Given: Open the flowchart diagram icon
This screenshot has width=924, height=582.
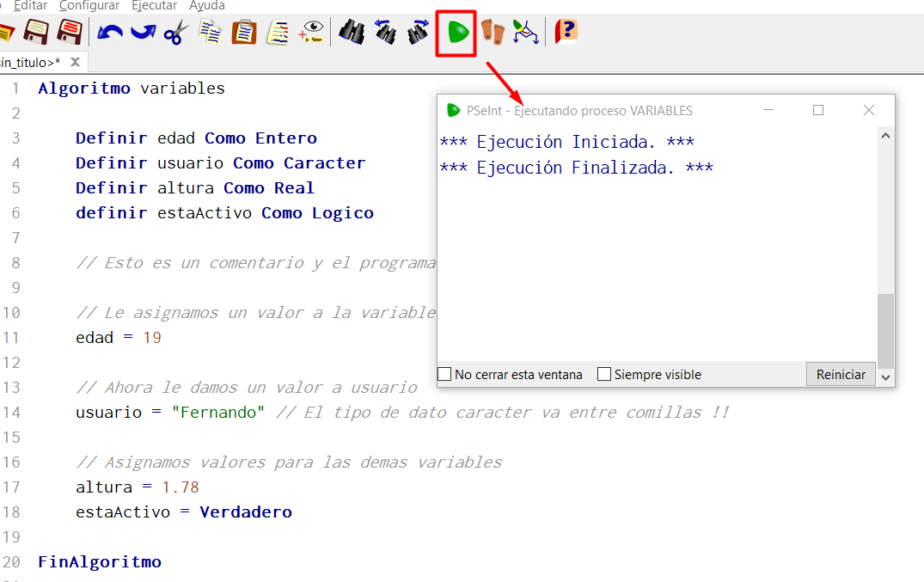Looking at the screenshot, I should coord(525,34).
